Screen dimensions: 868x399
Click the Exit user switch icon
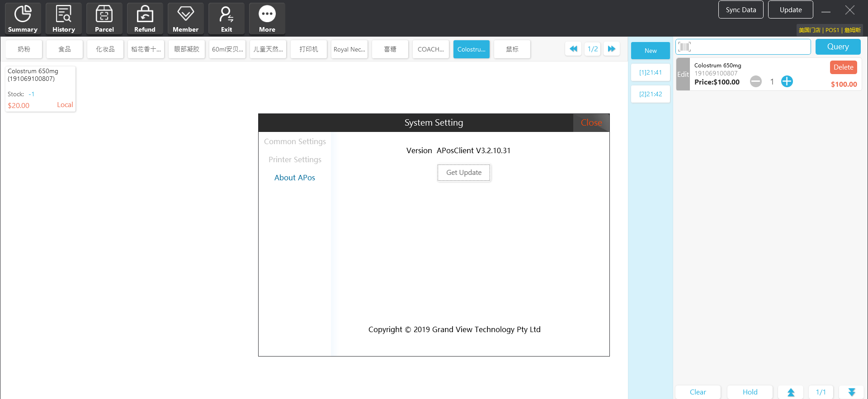pyautogui.click(x=226, y=14)
